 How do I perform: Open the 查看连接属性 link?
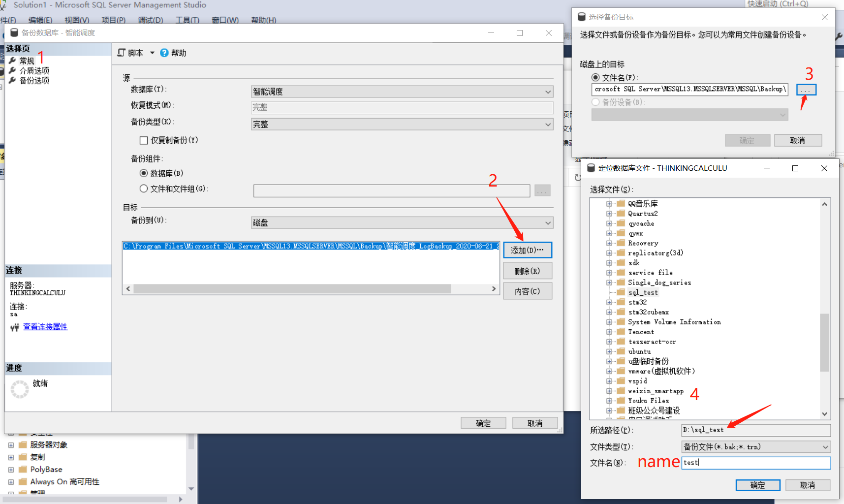pos(45,326)
